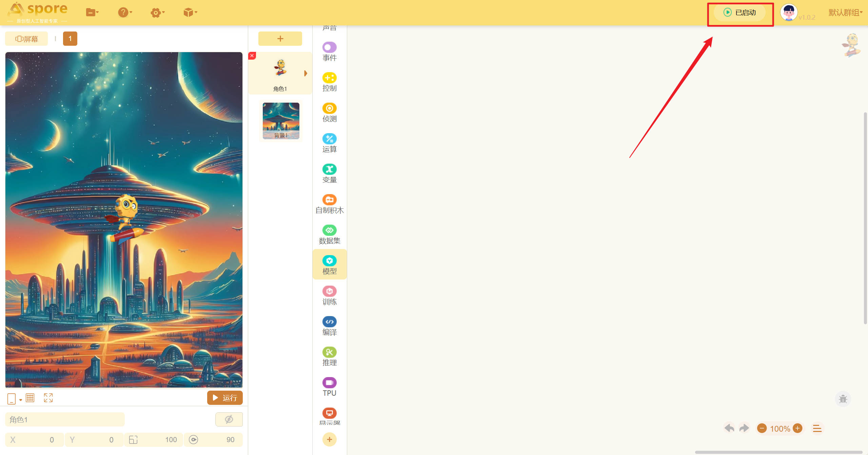Open the 事件 (Events) block category
The image size is (868, 455).
point(329,51)
